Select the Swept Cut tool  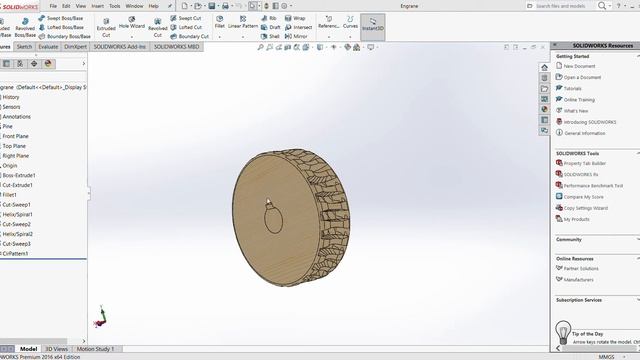[186, 18]
